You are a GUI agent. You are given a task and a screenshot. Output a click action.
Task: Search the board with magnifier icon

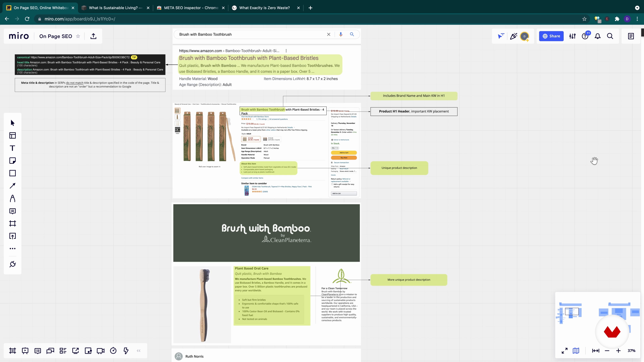[610, 36]
